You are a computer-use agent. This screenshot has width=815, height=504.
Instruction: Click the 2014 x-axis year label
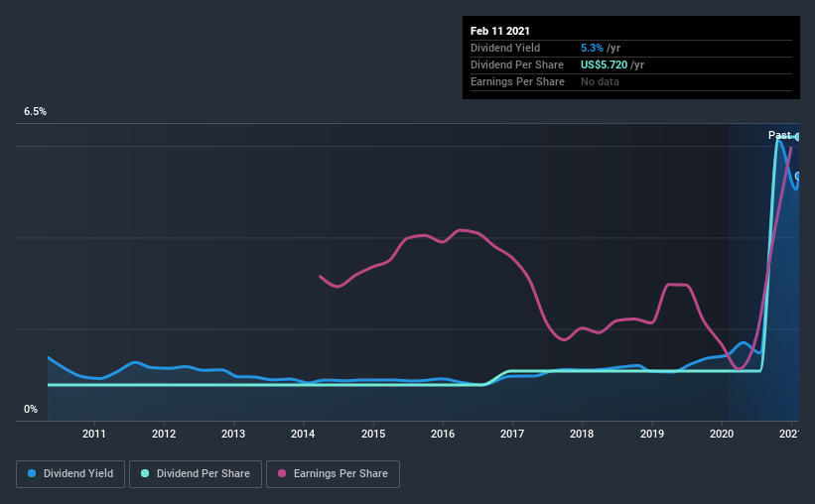[x=303, y=434]
